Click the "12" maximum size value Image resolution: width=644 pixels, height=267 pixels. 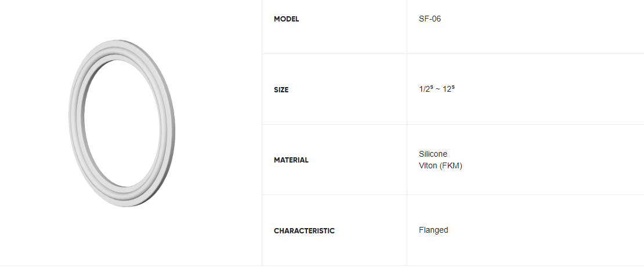point(447,90)
